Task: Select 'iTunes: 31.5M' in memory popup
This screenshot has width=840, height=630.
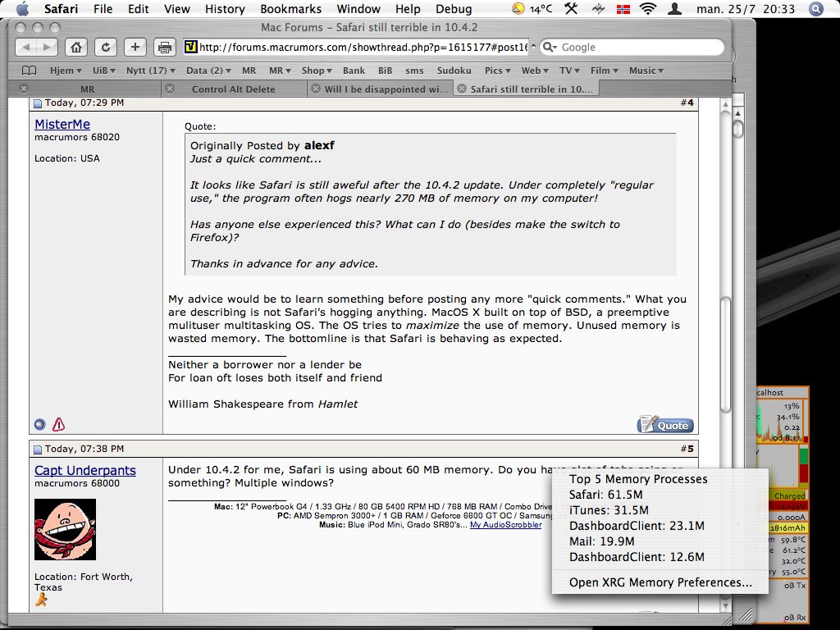Action: 660,510
